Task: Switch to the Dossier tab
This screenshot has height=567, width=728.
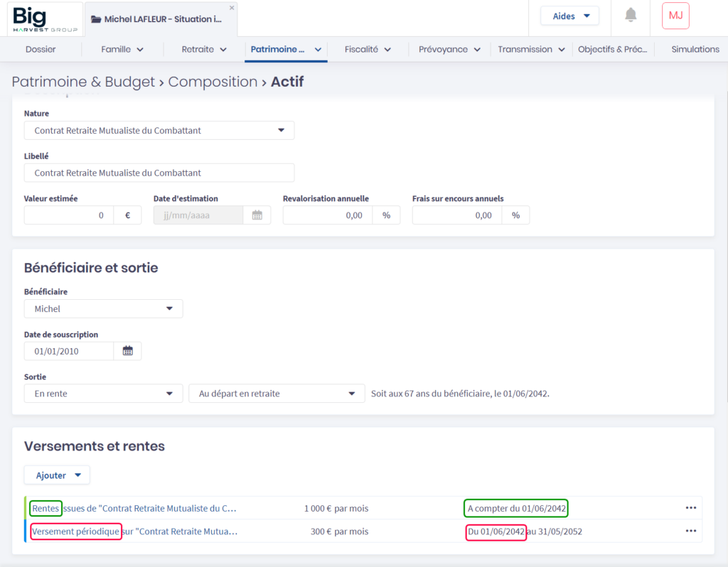Action: (x=41, y=50)
